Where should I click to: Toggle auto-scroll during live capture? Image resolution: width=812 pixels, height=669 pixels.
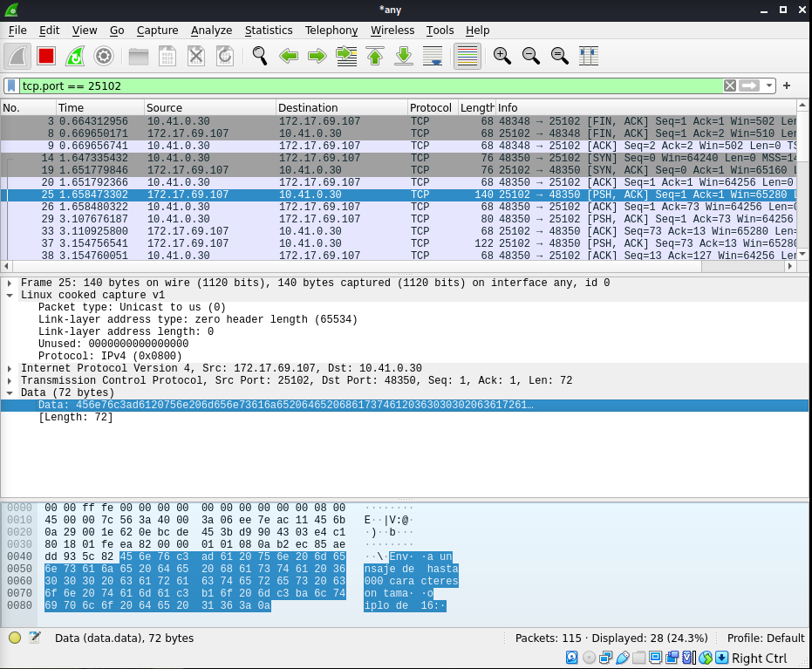coord(433,56)
